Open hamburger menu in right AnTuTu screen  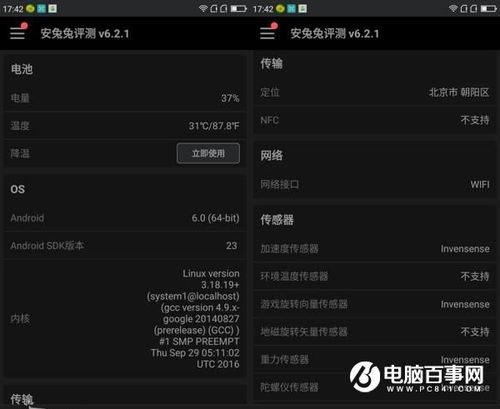point(268,33)
